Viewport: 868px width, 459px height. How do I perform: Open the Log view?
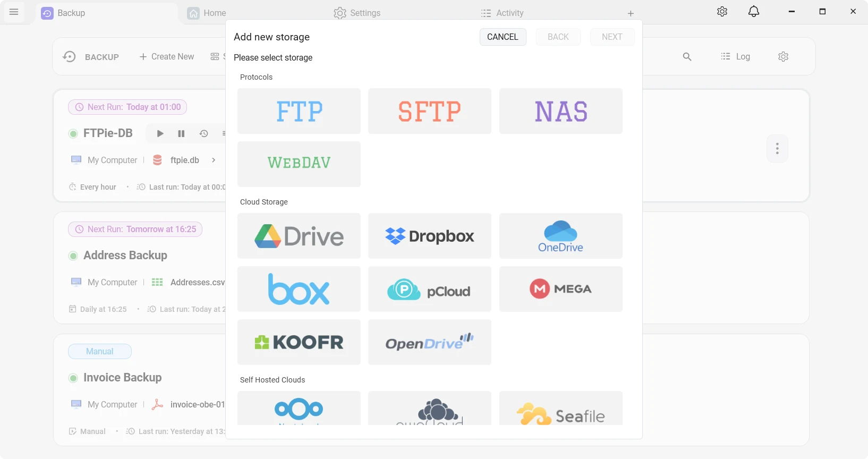(x=736, y=56)
